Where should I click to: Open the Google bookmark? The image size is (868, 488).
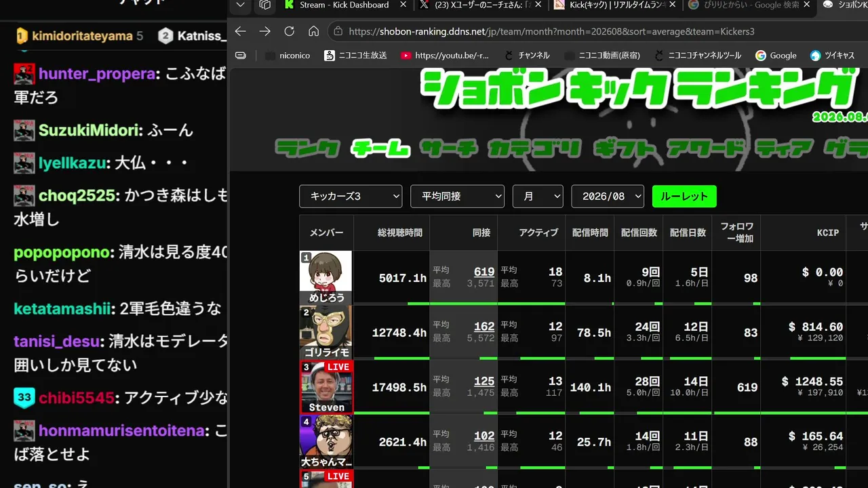776,56
